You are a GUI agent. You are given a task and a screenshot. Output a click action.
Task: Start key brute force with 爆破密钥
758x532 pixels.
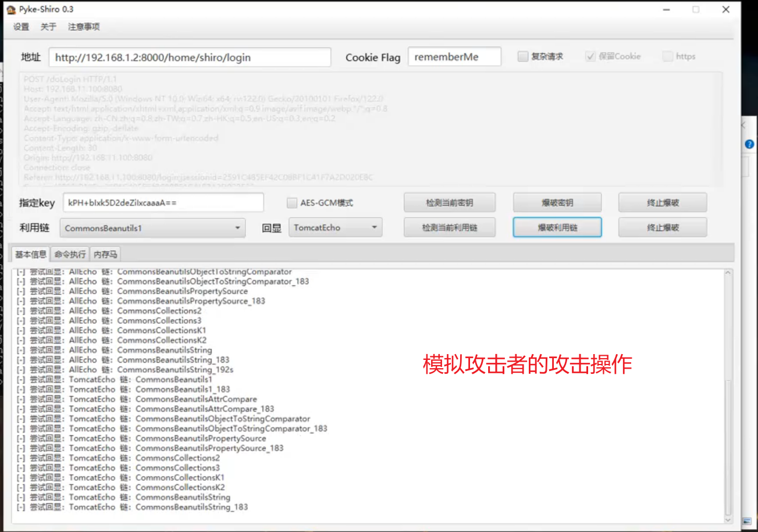click(557, 202)
